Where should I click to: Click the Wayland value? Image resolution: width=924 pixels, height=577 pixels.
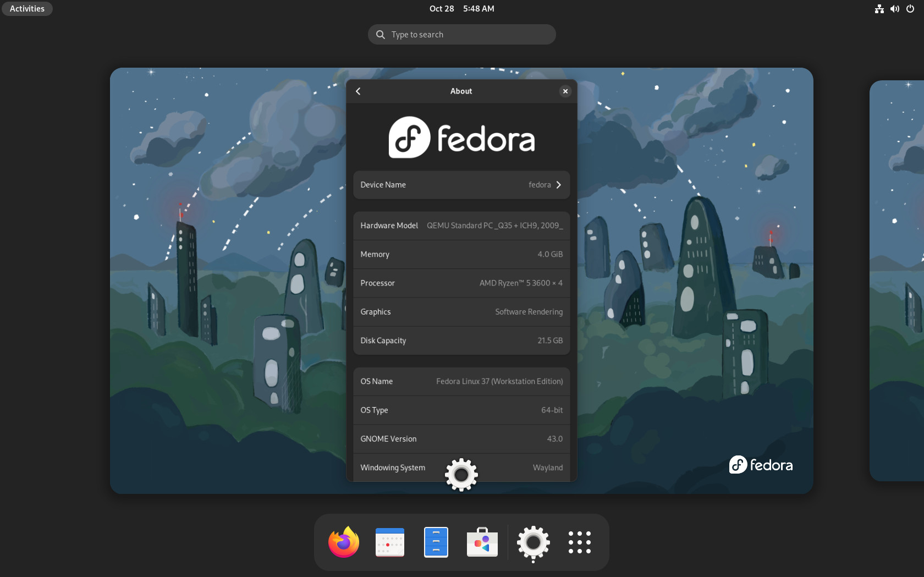(x=548, y=468)
